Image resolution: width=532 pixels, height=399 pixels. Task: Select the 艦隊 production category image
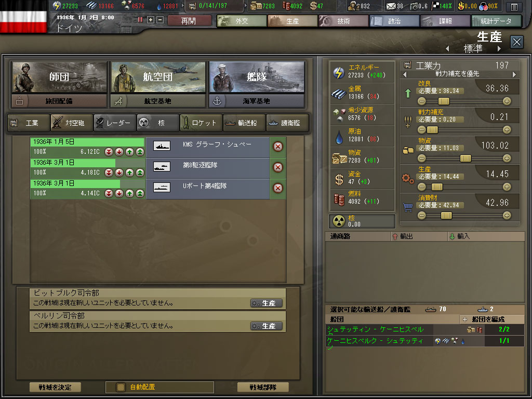tap(257, 77)
